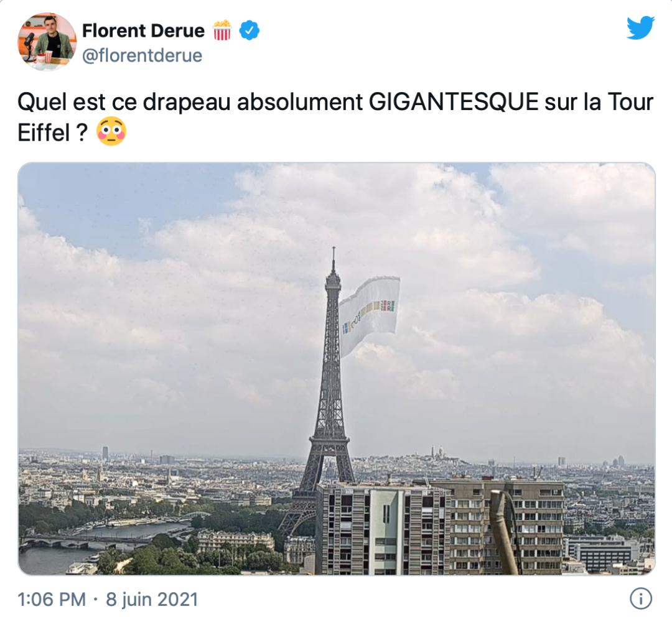The width and height of the screenshot is (672, 617).
Task: Open the @florentderue handle
Action: (142, 56)
